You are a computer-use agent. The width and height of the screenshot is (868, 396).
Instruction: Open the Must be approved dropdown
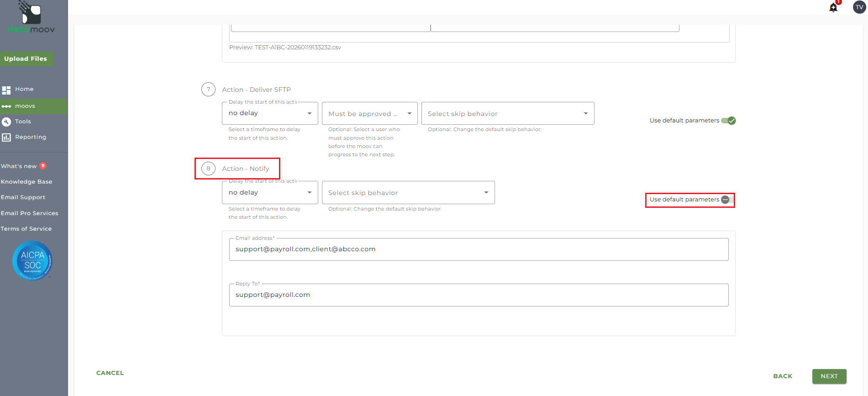click(x=370, y=113)
